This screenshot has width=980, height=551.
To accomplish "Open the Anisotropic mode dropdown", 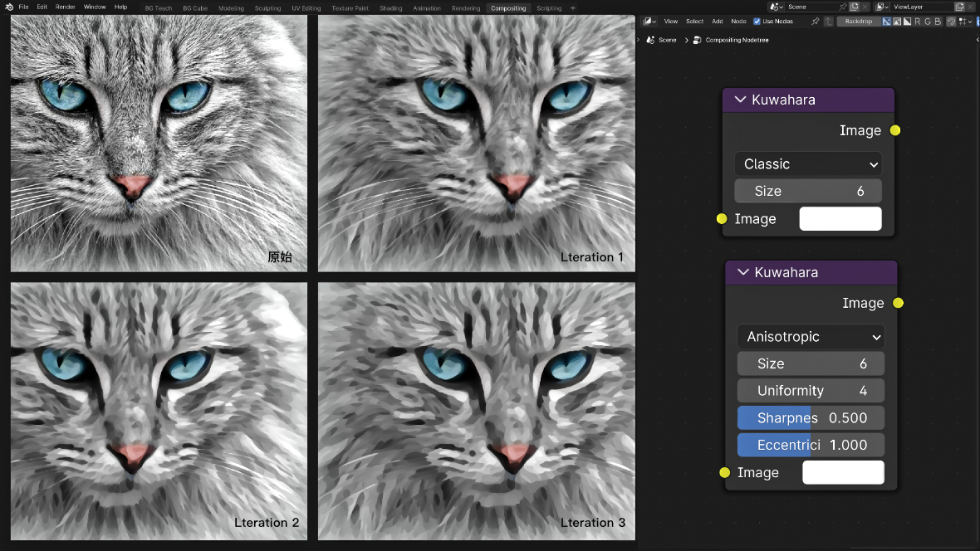I will point(811,337).
